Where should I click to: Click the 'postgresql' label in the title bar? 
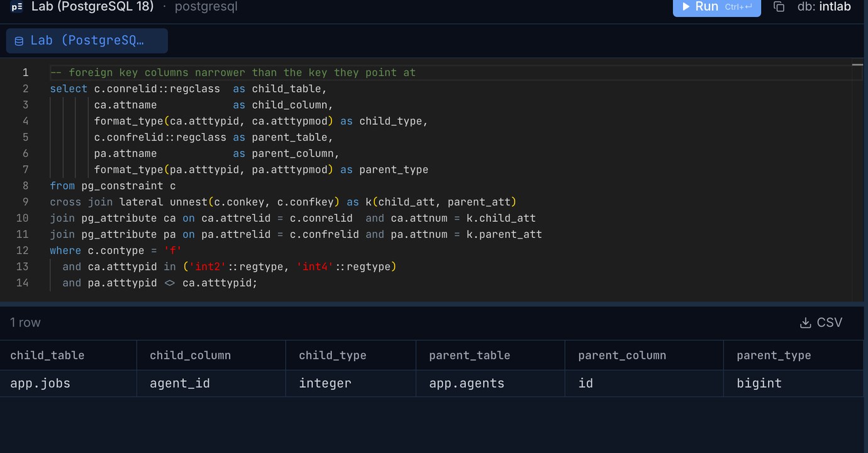[206, 8]
